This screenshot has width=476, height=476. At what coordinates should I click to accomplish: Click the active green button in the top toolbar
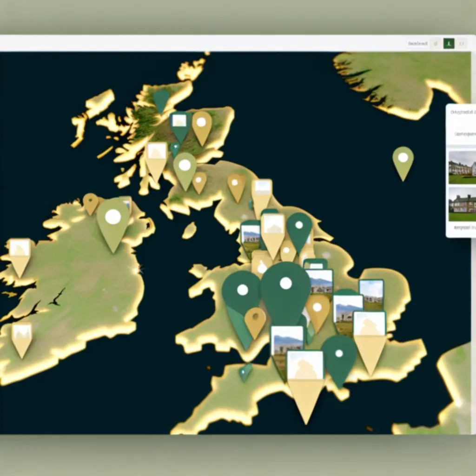click(449, 43)
